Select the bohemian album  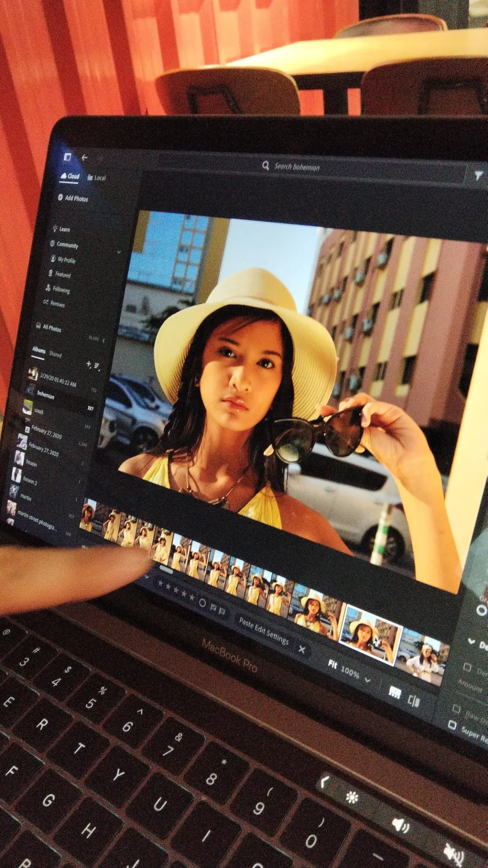point(46,395)
